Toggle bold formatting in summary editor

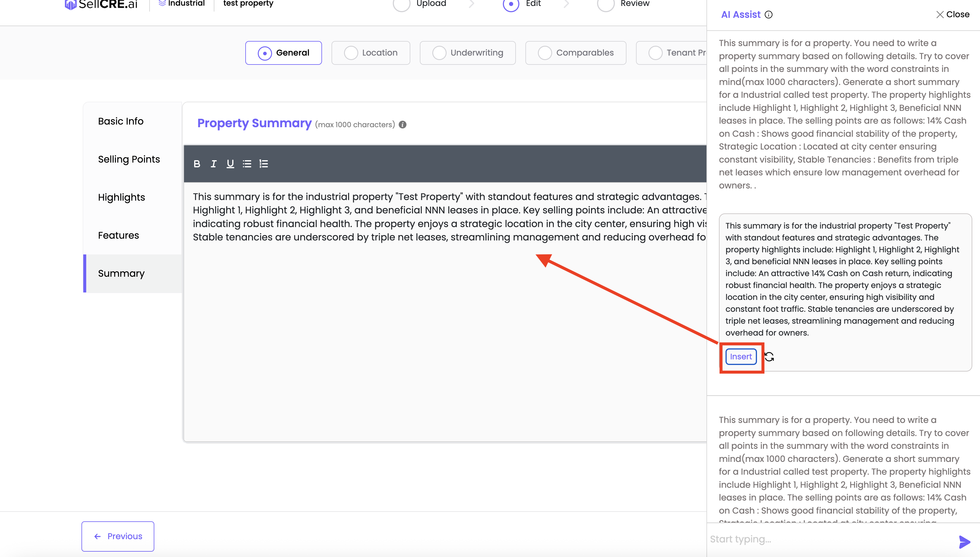pos(197,164)
